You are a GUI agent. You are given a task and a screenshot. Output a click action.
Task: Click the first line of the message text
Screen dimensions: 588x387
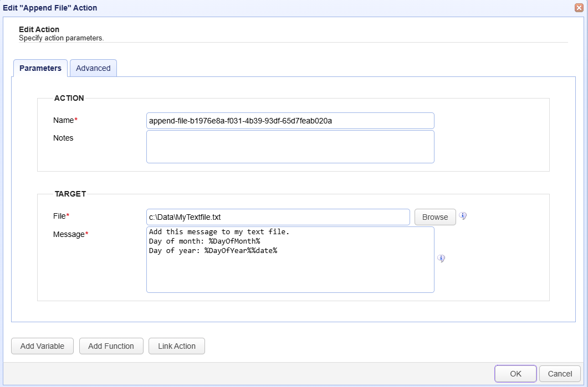(219, 232)
